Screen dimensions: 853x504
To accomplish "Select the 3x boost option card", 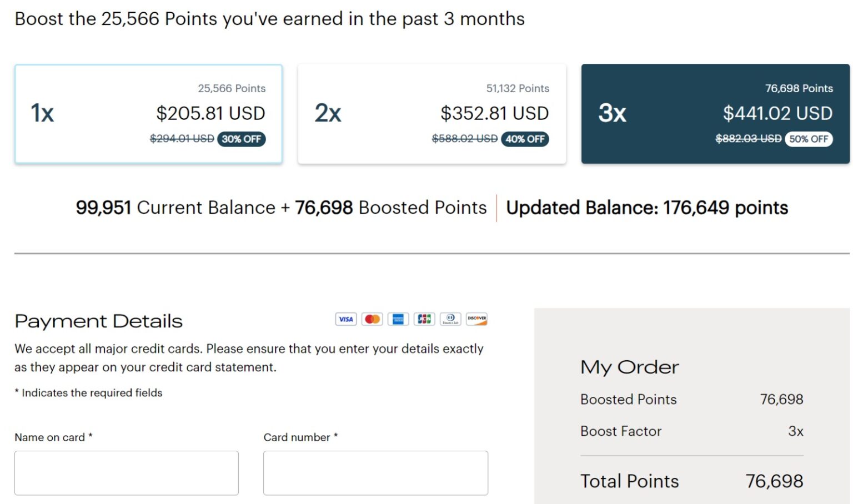I will [x=715, y=113].
